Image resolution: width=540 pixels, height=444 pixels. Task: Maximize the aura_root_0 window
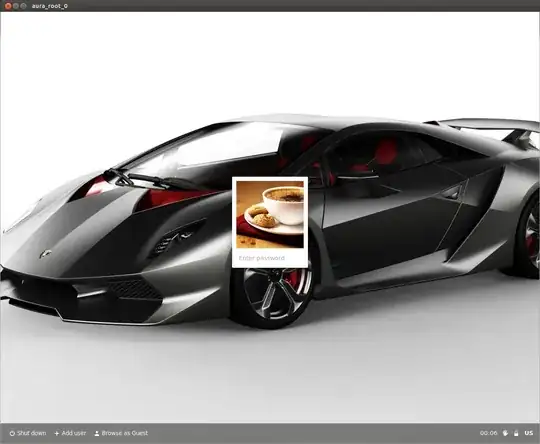point(23,6)
